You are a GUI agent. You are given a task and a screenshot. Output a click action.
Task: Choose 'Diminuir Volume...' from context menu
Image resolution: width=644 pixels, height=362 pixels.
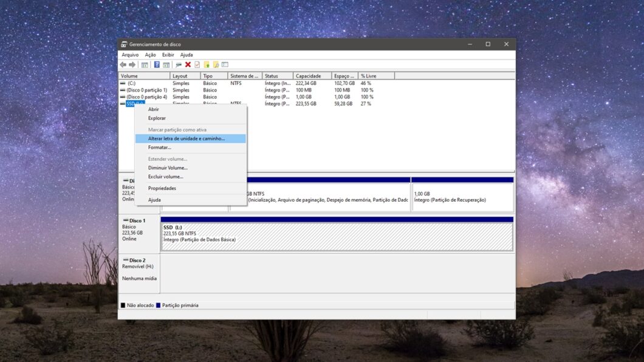tap(168, 168)
